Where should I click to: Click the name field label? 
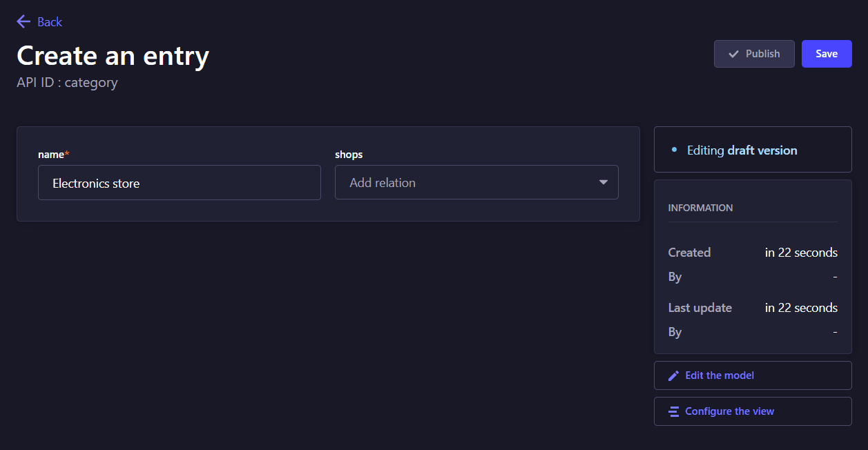click(x=51, y=155)
